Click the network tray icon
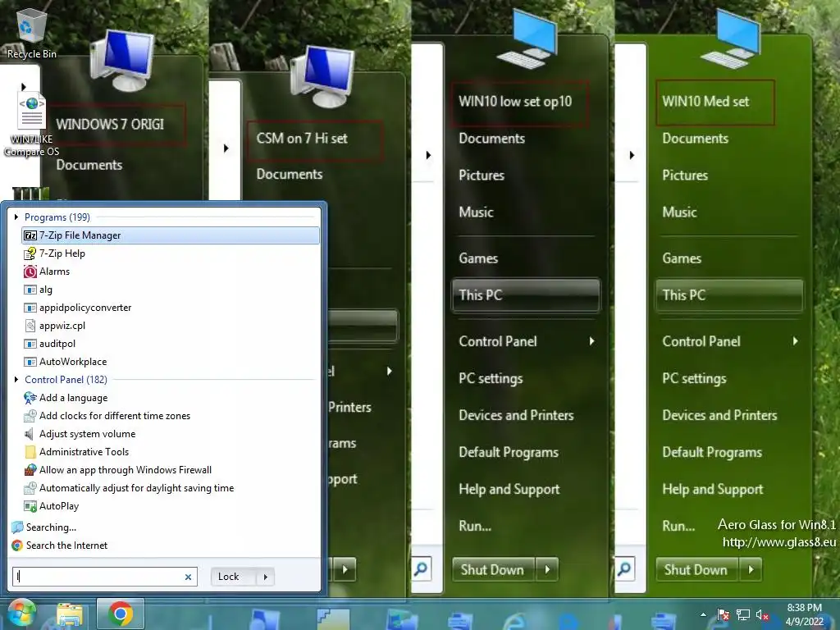The image size is (840, 630). 743,615
